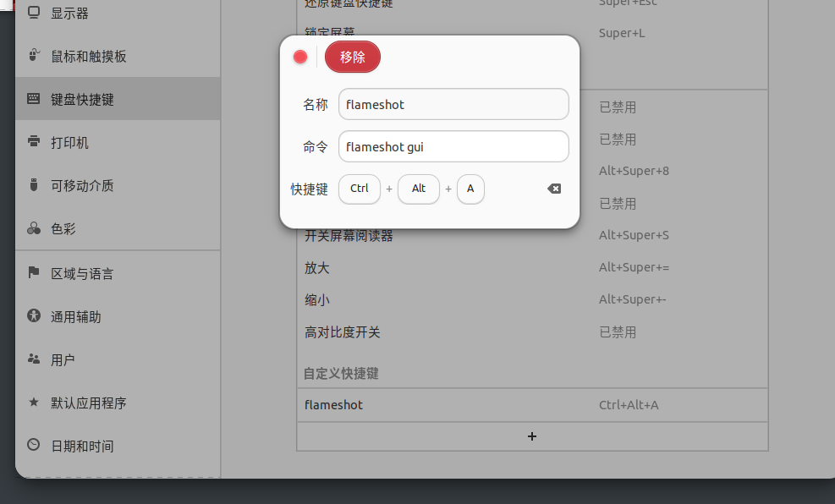Screen dimensions: 835x504
Task: Open 日期和时间 date and time settings
Action: pos(118,446)
